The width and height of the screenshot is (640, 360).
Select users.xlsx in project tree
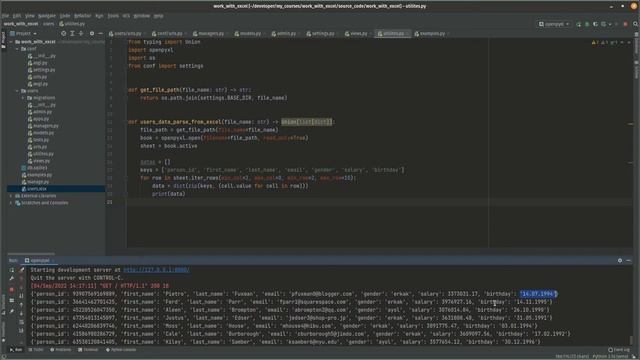[34, 189]
